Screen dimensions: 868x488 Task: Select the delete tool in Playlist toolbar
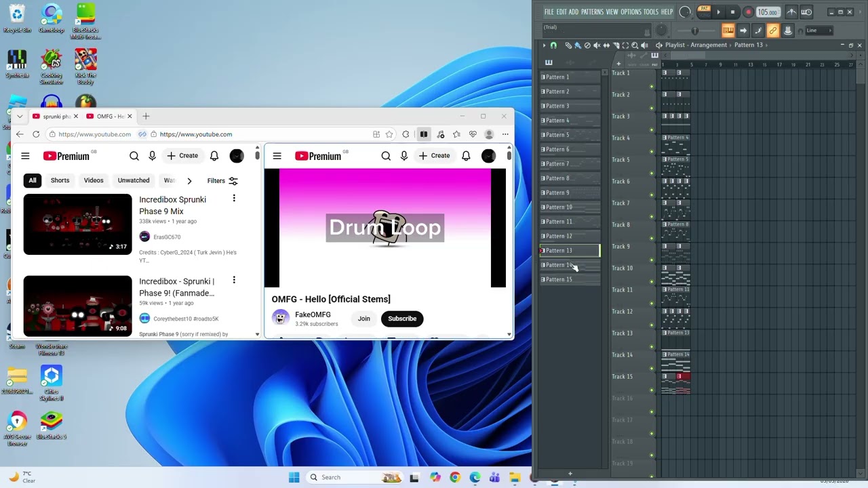pos(587,45)
